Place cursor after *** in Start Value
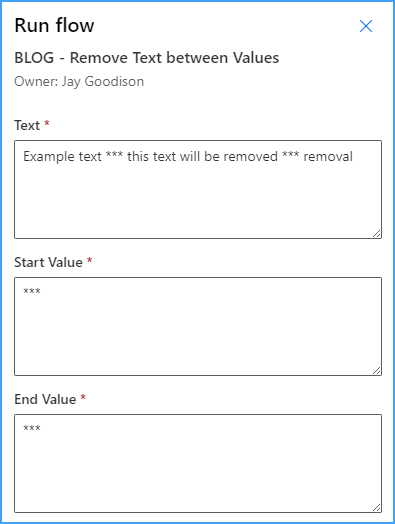The image size is (395, 524). (41, 291)
